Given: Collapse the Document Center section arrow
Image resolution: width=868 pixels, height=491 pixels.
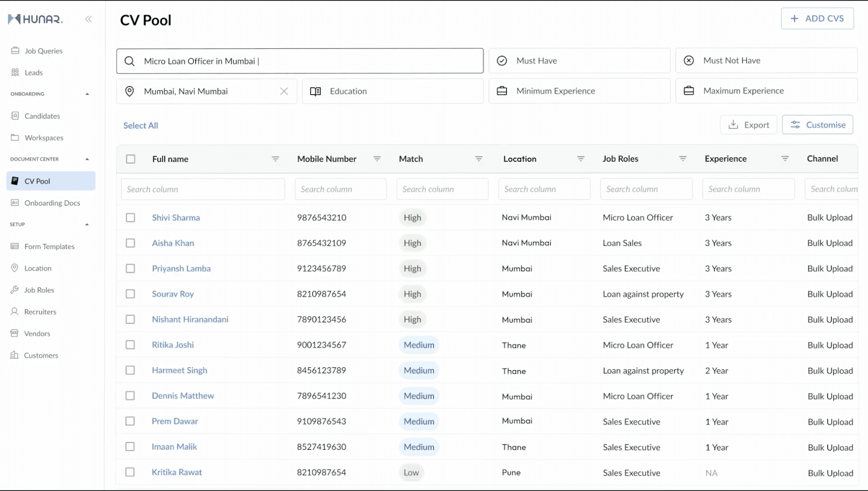Looking at the screenshot, I should point(87,160).
